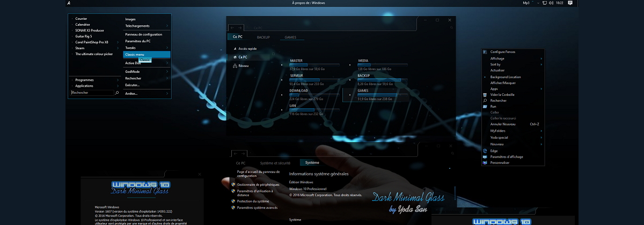The image size is (644, 225).
Task: Open Calendrier from the start menu
Action: (x=83, y=25)
